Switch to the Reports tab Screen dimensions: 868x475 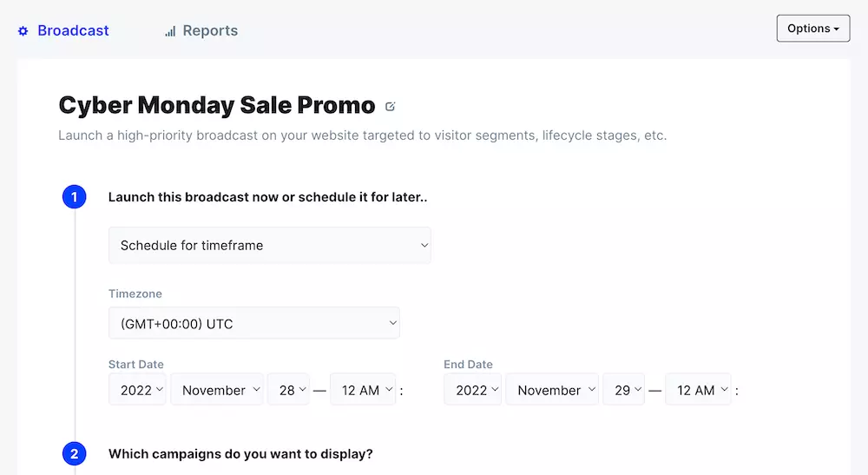coord(209,30)
